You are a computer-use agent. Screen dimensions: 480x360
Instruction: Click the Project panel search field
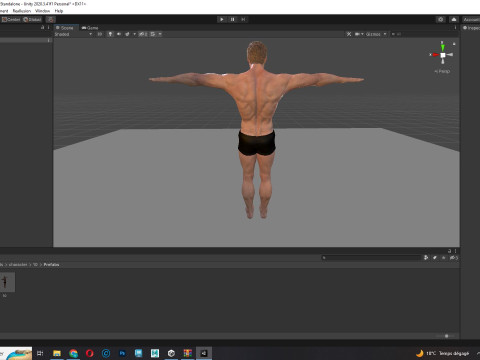[371, 258]
